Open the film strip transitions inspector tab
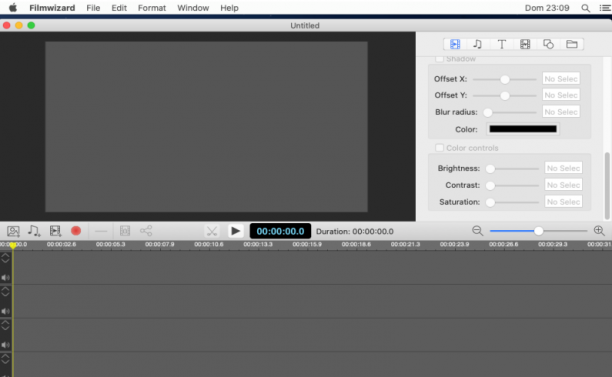Screen dimensions: 612x377 coord(525,44)
